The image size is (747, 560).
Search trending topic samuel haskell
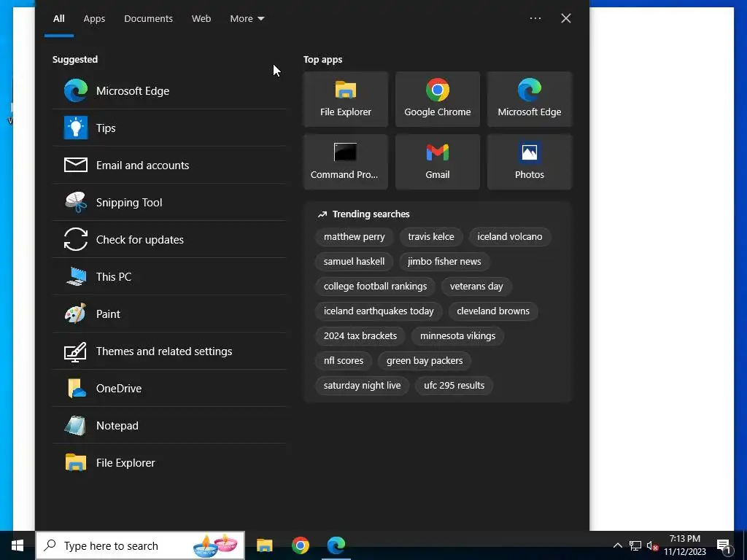[354, 262]
